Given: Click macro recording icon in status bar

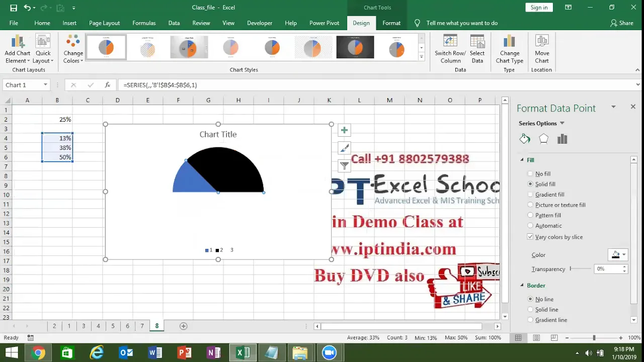Looking at the screenshot, I should coord(31,338).
